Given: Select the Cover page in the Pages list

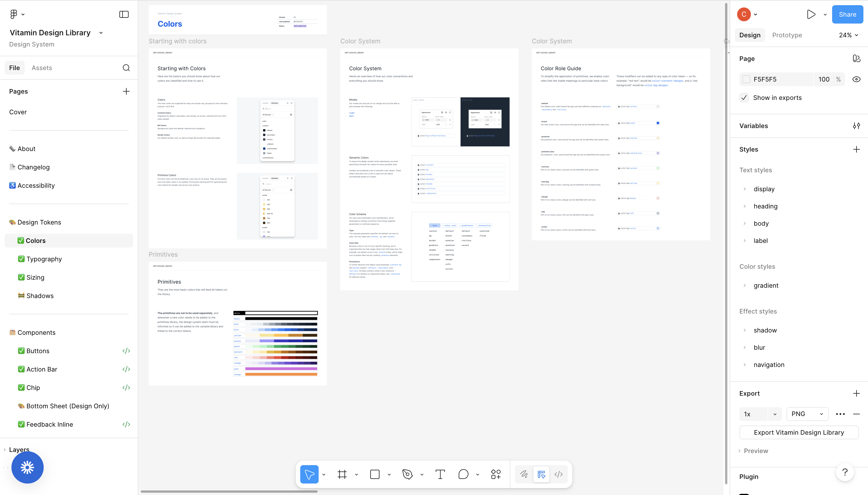Looking at the screenshot, I should 18,112.
